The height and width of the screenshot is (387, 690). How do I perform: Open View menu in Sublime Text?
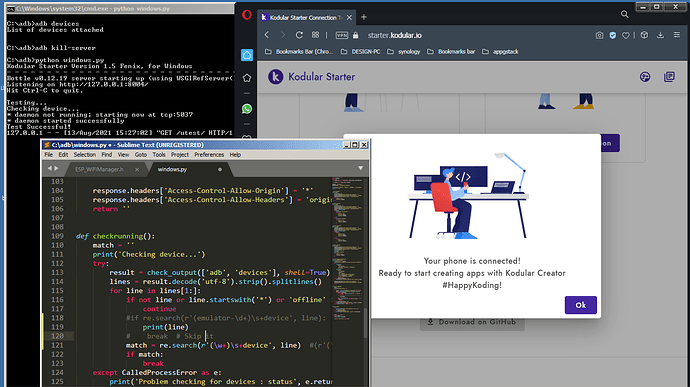click(x=123, y=155)
